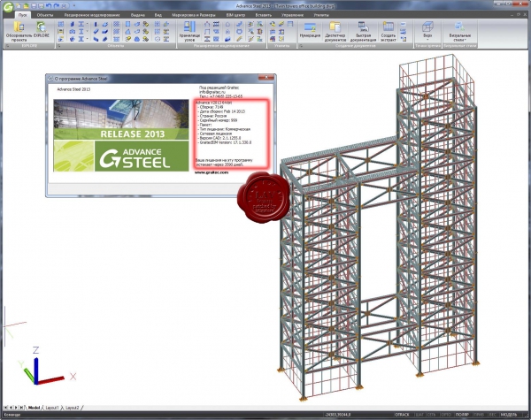Open Хранилище узлов connection vault
This screenshot has height=420, width=531.
point(190,31)
